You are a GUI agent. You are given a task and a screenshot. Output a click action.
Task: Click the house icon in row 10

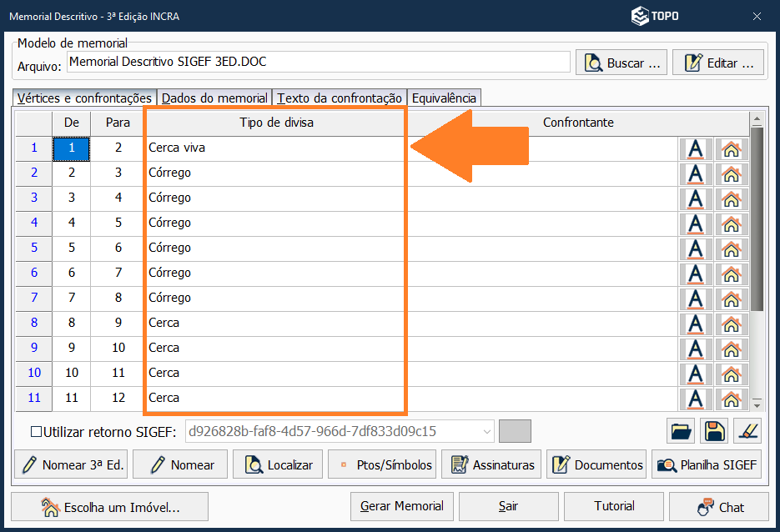pyautogui.click(x=731, y=374)
